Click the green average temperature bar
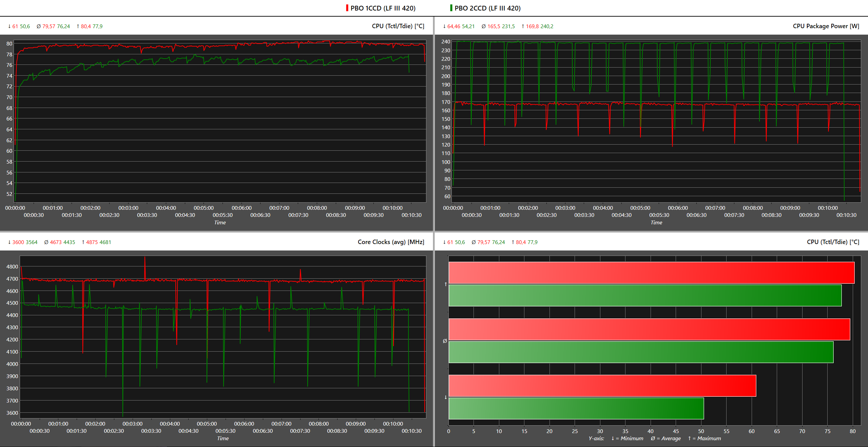The width and height of the screenshot is (868, 447). pos(640,352)
